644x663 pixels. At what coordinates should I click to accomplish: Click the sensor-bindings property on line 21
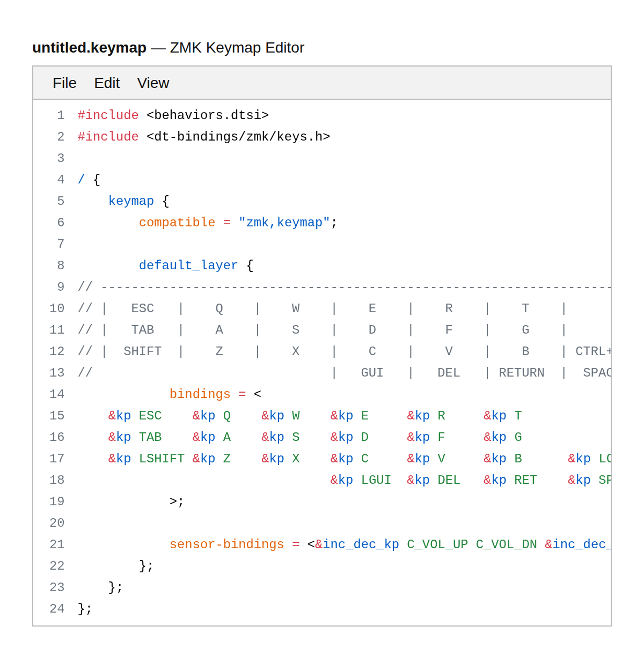[227, 544]
